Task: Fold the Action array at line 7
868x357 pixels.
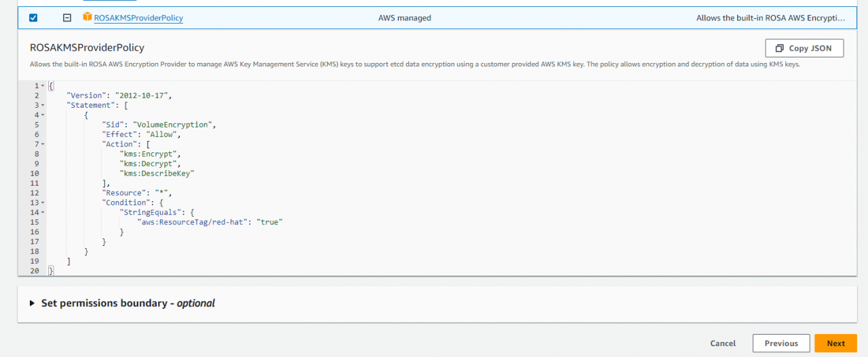Action: 43,144
